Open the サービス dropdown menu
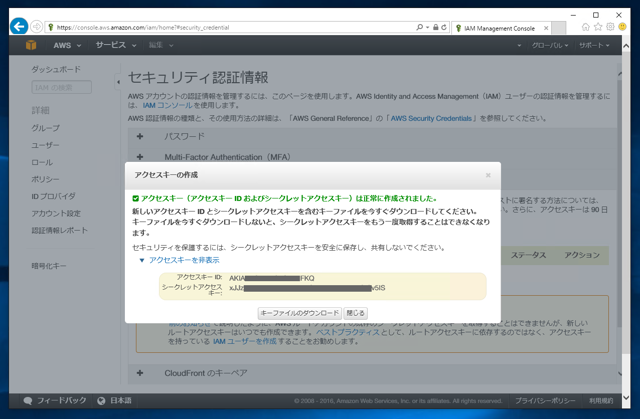This screenshot has width=640, height=419. pyautogui.click(x=116, y=45)
